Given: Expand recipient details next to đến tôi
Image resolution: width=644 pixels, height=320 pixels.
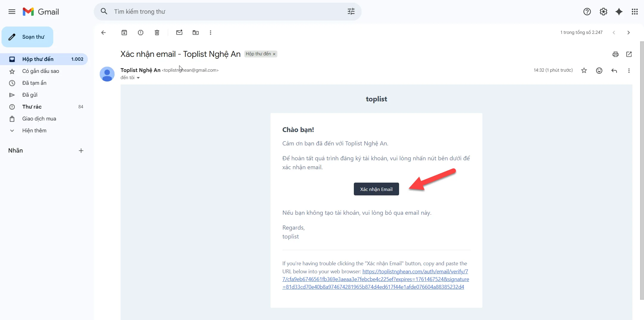Looking at the screenshot, I should click(138, 78).
